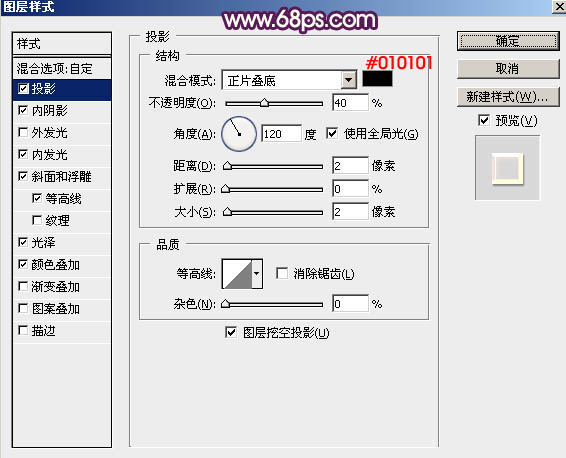Open the 外发光 settings row
Viewport: 566px width, 458px height.
(62, 133)
